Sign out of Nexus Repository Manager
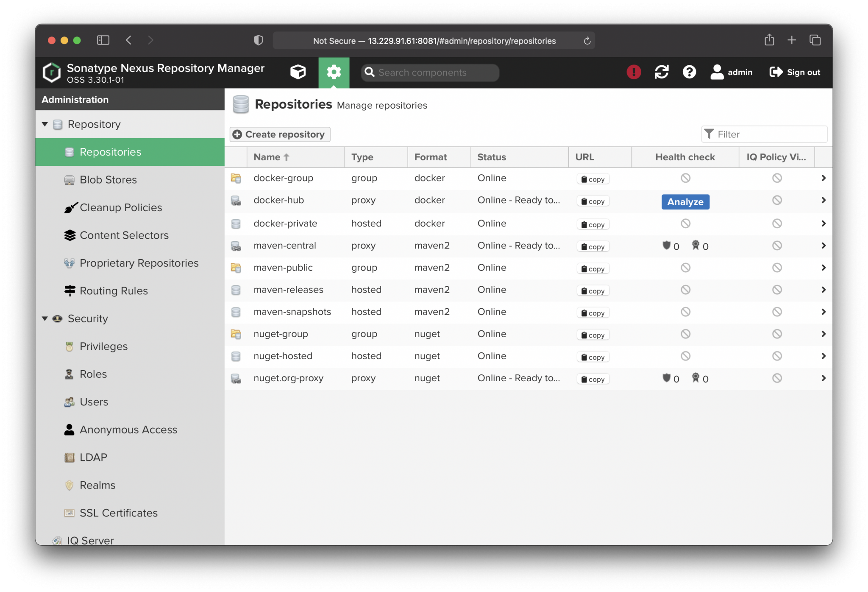The height and width of the screenshot is (592, 868). click(x=795, y=72)
